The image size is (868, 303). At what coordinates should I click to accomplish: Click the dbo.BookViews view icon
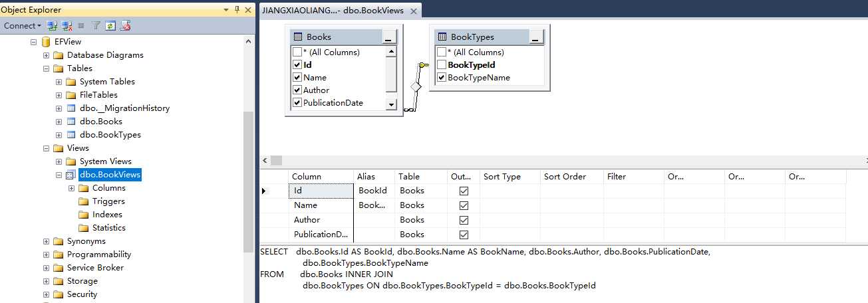coord(71,175)
